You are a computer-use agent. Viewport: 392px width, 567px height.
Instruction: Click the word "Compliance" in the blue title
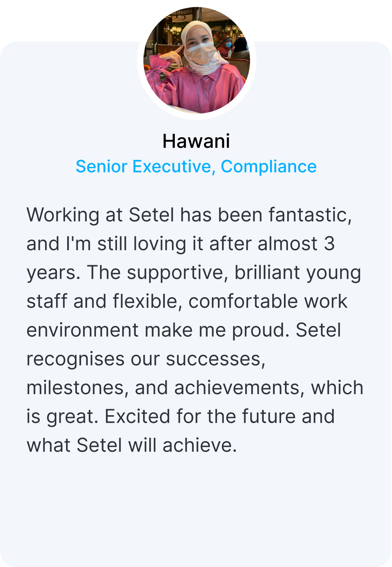click(269, 167)
